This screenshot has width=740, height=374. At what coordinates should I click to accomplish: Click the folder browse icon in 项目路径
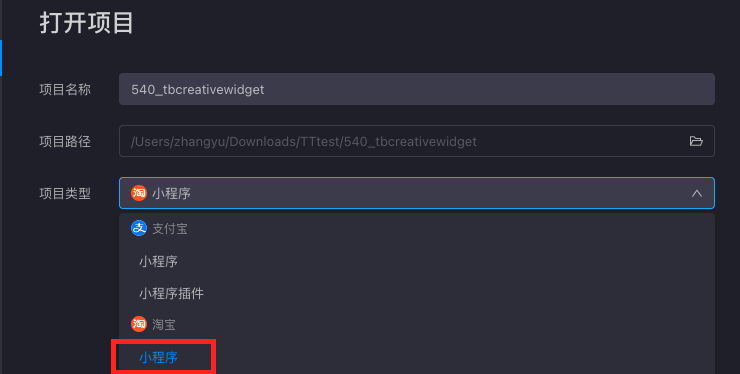tap(696, 141)
